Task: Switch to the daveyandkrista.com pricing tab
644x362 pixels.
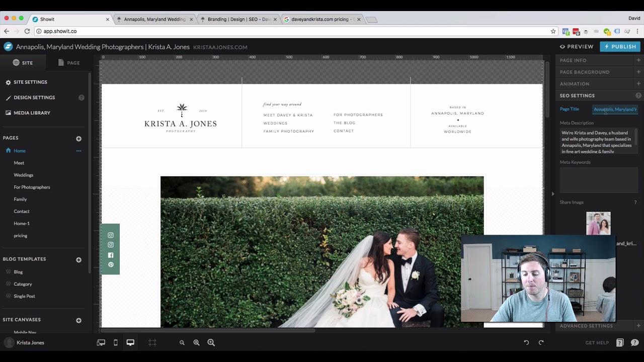Action: tap(322, 19)
